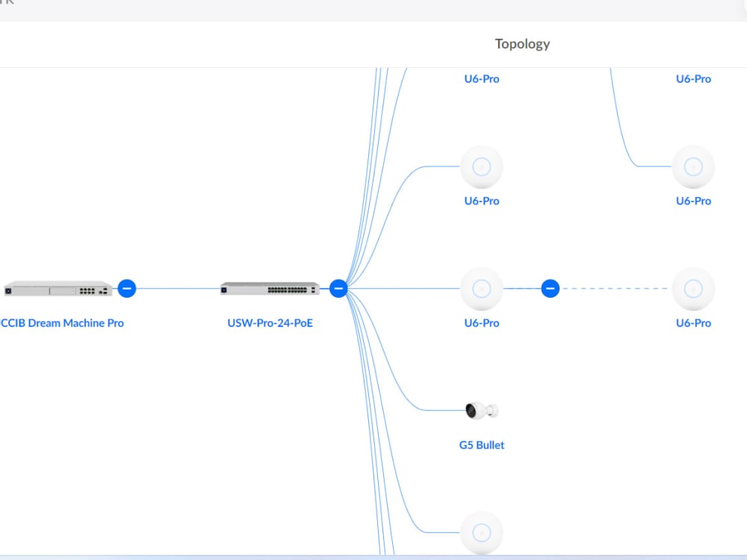
Task: Click the top-right U6-Pro label
Action: click(693, 78)
